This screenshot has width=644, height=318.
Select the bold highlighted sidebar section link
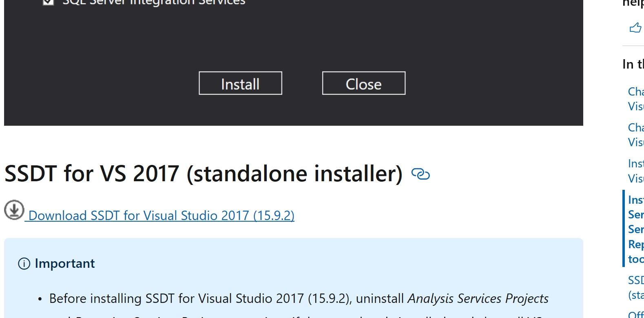[636, 229]
